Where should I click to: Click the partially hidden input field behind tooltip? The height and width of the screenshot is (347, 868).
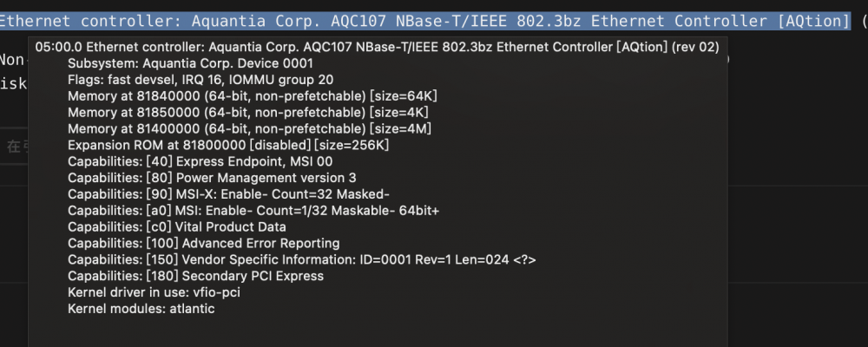14,147
